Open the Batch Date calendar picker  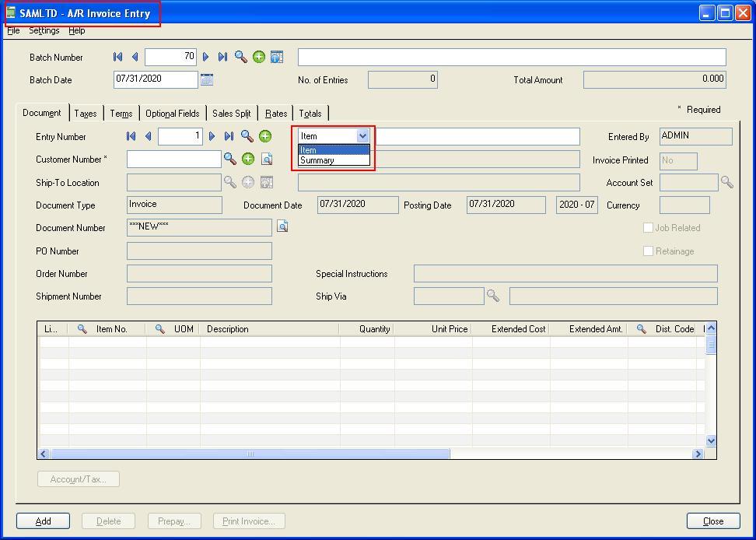point(207,79)
